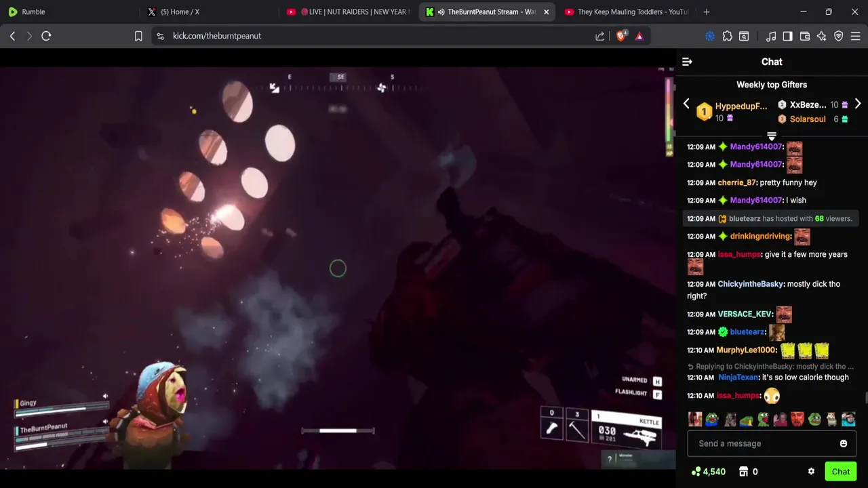Open the browser hamburger main menu

coord(856,36)
